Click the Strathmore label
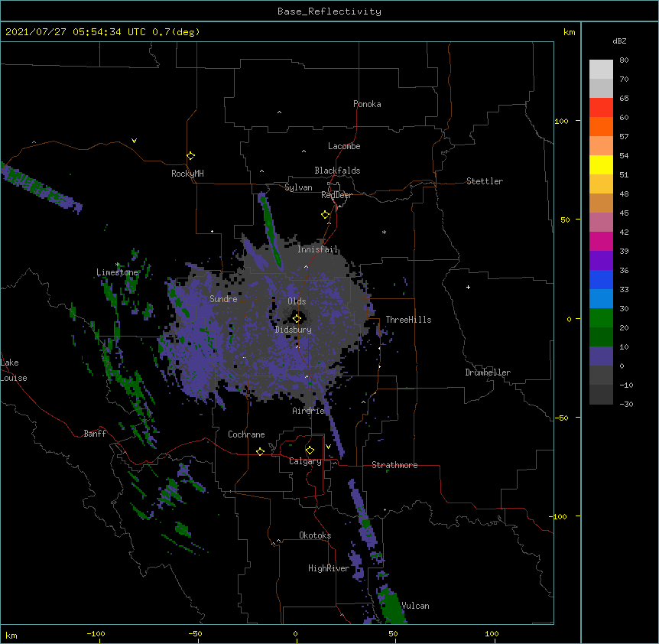 pyautogui.click(x=394, y=465)
